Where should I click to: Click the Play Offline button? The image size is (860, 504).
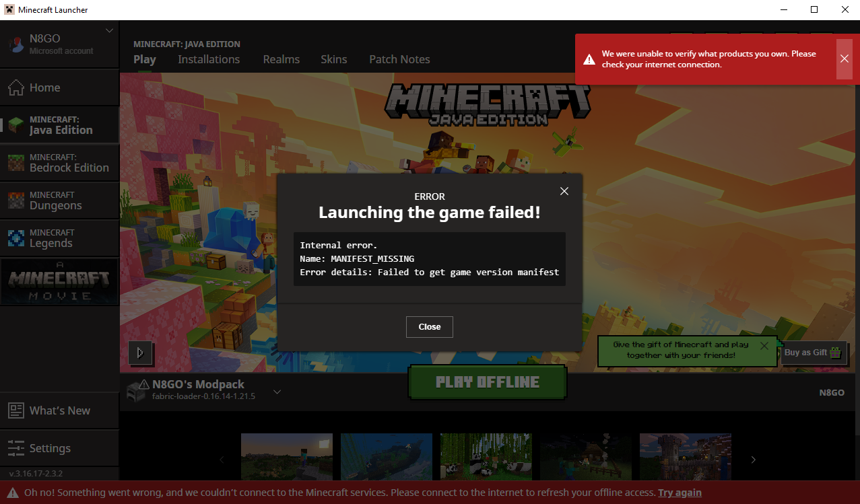pyautogui.click(x=488, y=382)
